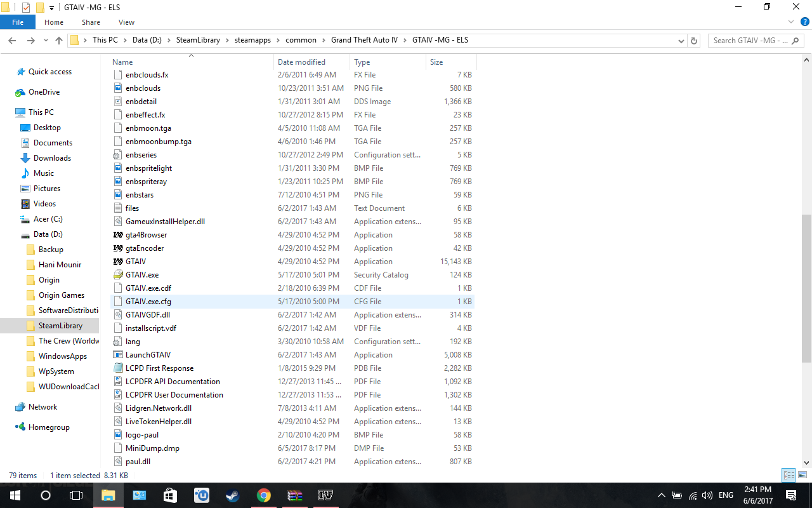812x508 pixels.
Task: Click the Forward navigation arrow
Action: pos(30,40)
